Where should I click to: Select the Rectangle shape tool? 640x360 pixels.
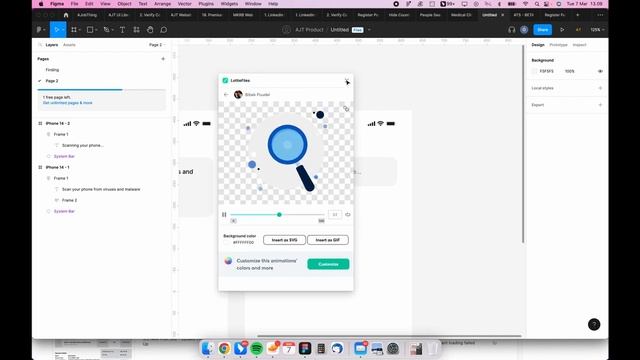[x=90, y=30]
